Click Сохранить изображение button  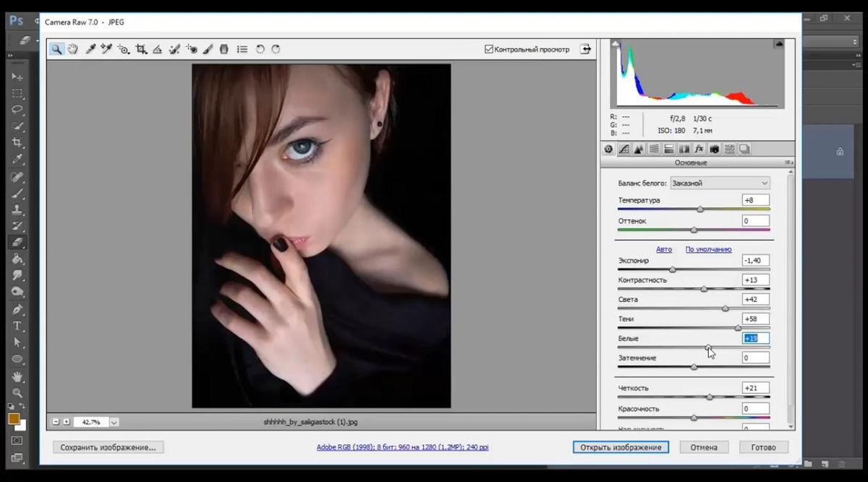[109, 447]
